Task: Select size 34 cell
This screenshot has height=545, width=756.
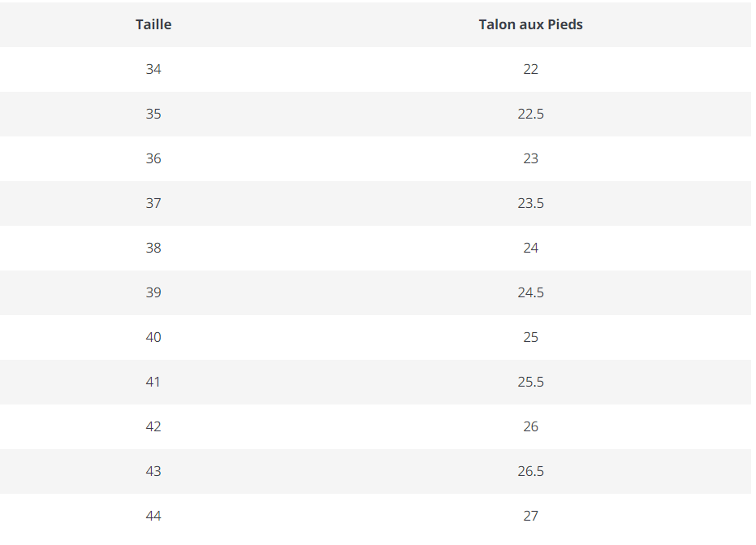Action: 153,70
